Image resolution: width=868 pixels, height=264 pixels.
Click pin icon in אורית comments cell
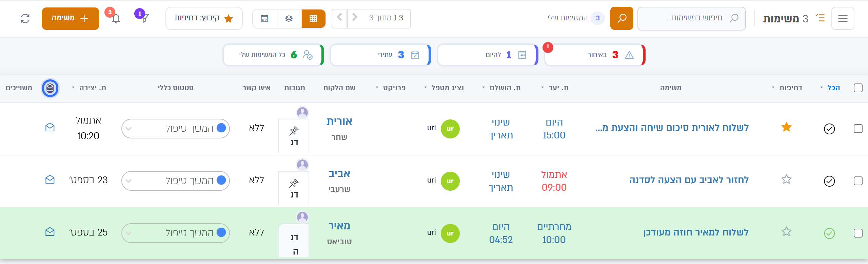click(294, 131)
